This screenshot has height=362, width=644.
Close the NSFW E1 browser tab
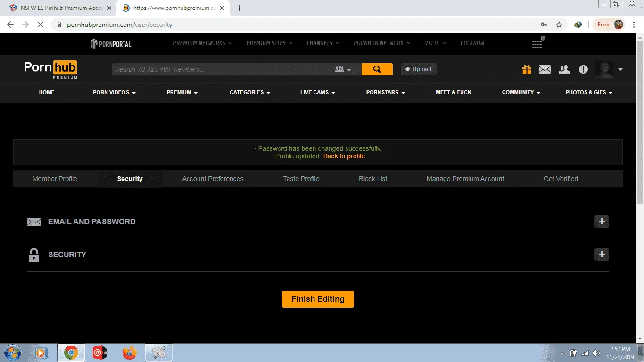pyautogui.click(x=109, y=8)
